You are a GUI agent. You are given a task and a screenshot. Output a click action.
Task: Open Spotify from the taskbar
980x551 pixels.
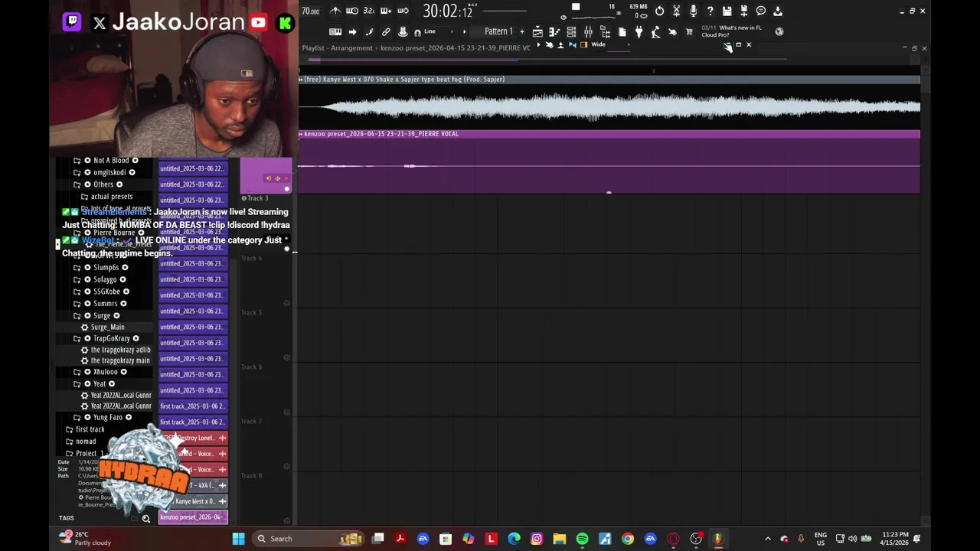click(582, 539)
